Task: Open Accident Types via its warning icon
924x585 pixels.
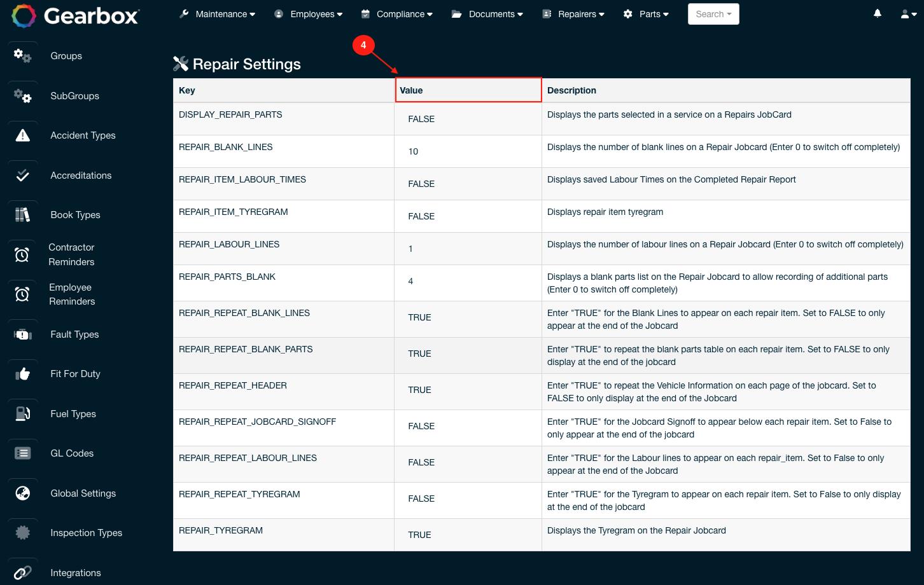Action: [x=22, y=135]
